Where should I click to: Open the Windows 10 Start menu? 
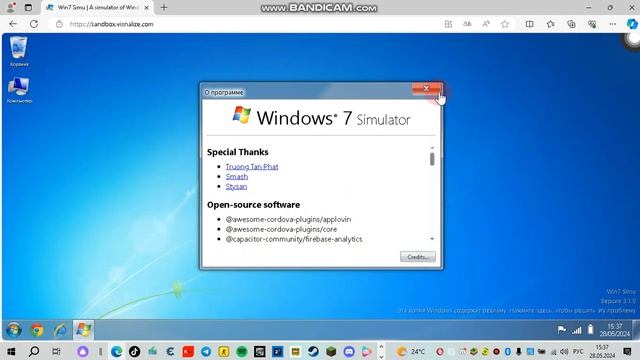click(x=11, y=351)
